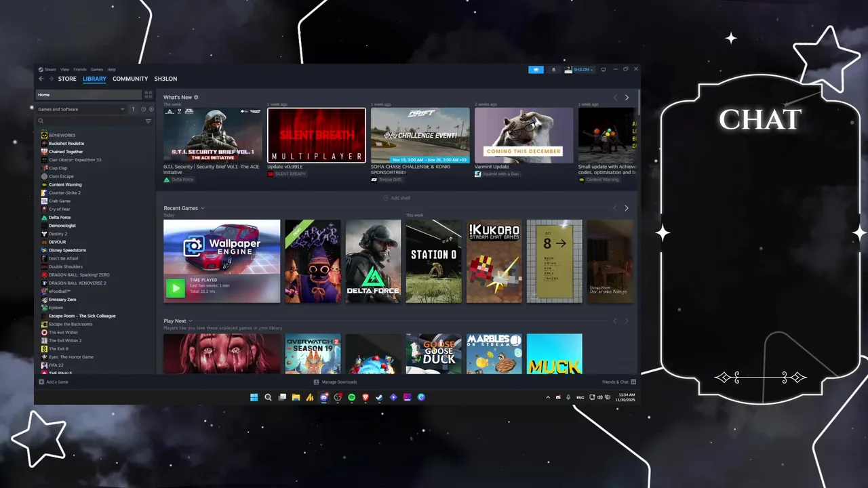
Task: Go forward with the navigation arrow
Action: [x=51, y=79]
